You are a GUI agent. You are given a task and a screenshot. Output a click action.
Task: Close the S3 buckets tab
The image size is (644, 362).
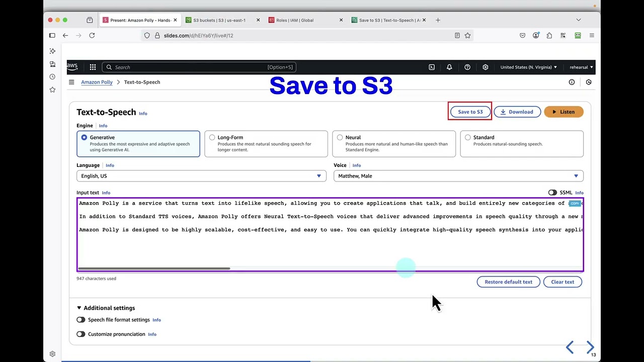(x=258, y=20)
